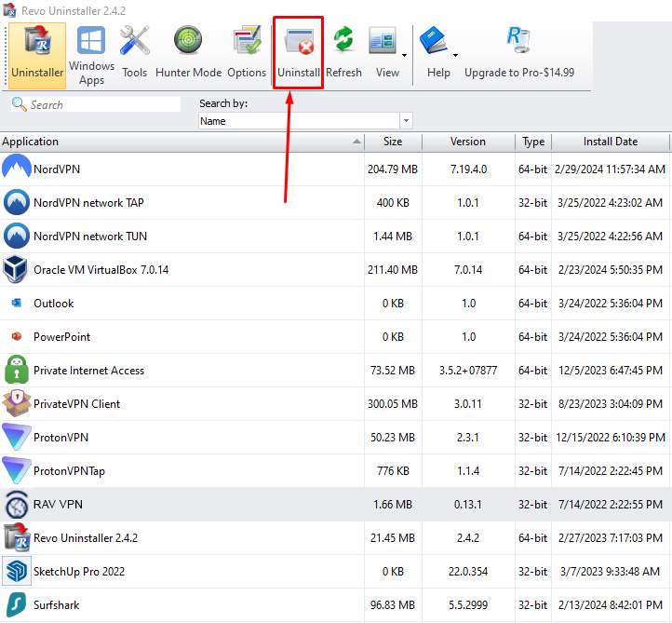Click version "5.5.2999"
This screenshot has height=623, width=672.
pos(468,605)
